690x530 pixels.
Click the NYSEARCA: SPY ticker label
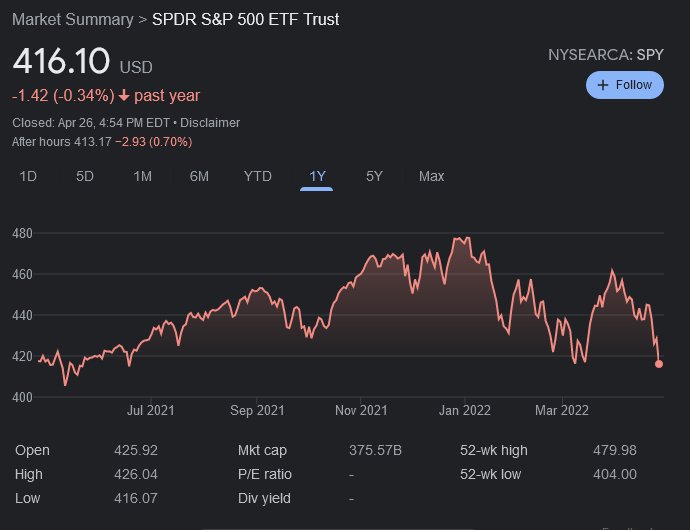[606, 55]
